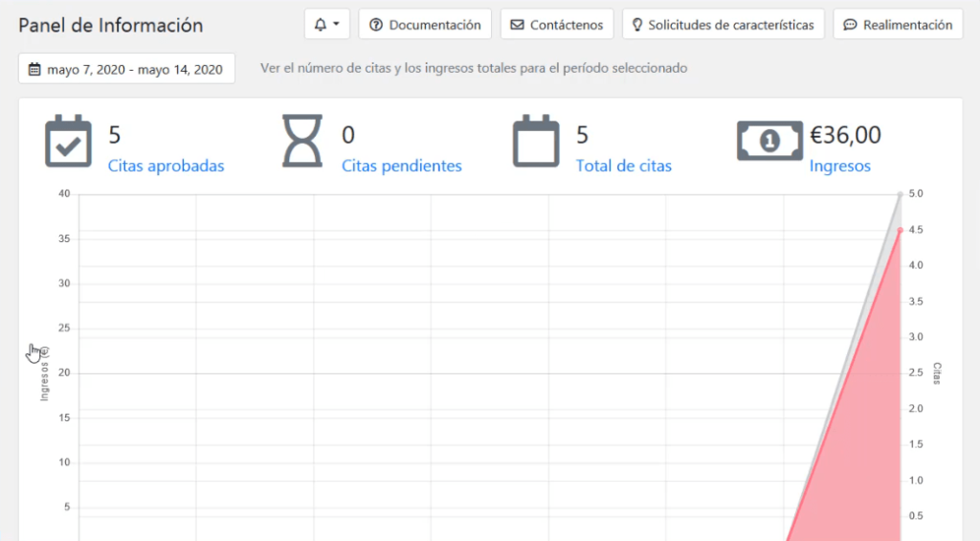Click the Ingresos (€) axis label
Screen dimensions: 980x541
click(x=44, y=373)
